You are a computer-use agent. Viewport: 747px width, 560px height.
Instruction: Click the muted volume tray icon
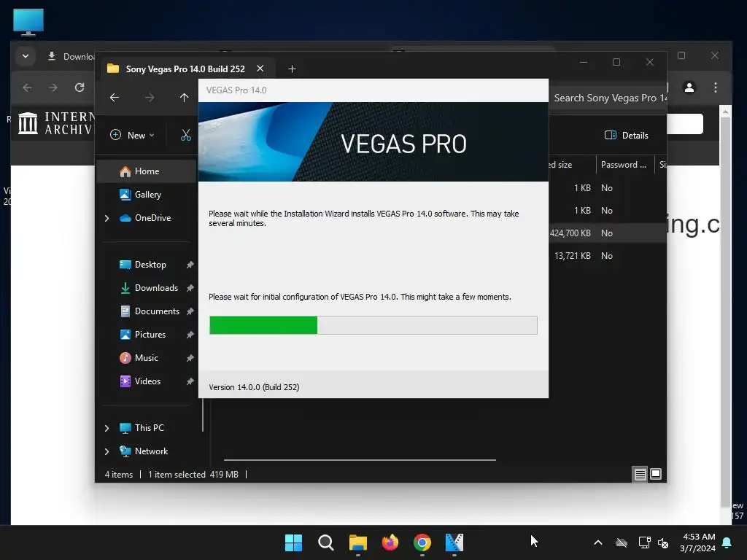[x=663, y=542]
